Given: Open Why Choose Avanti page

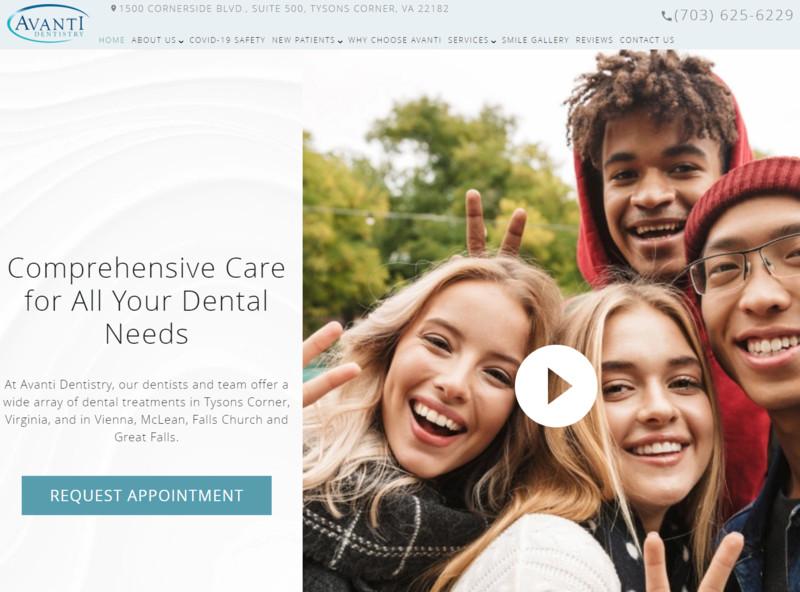Looking at the screenshot, I should 395,40.
